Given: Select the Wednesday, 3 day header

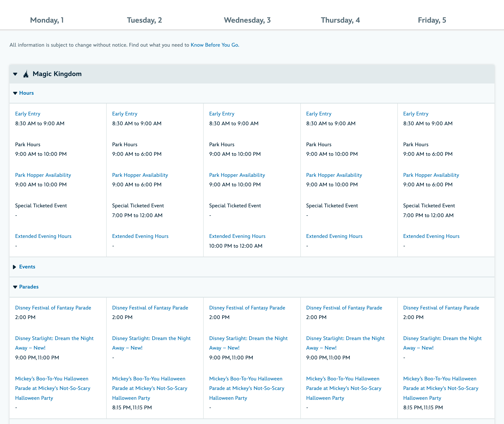Looking at the screenshot, I should tap(247, 20).
